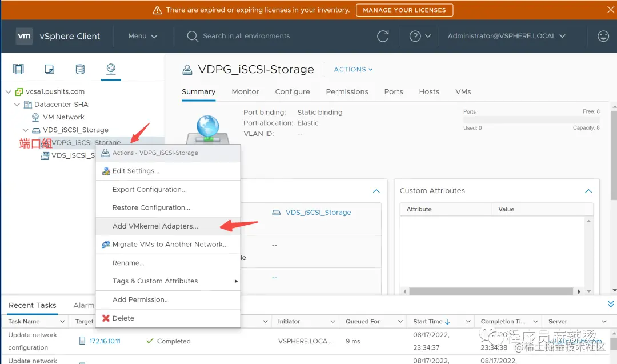The width and height of the screenshot is (617, 364).
Task: Click the Ports usage capacity bar
Action: [531, 120]
